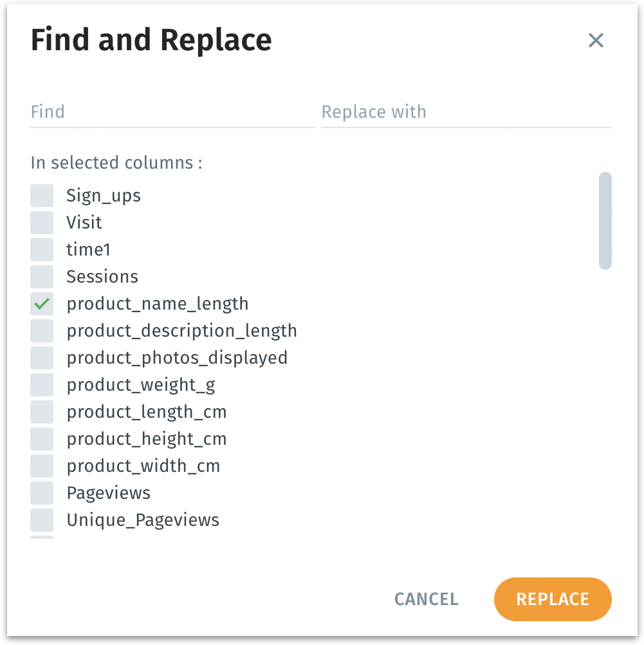
Task: Tick the product_description_length checkbox
Action: pyautogui.click(x=42, y=331)
